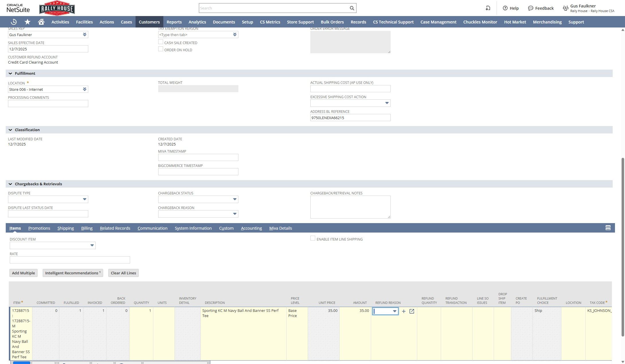This screenshot has width=625, height=364.
Task: Open the Sales Rep dropdown
Action: [x=85, y=35]
